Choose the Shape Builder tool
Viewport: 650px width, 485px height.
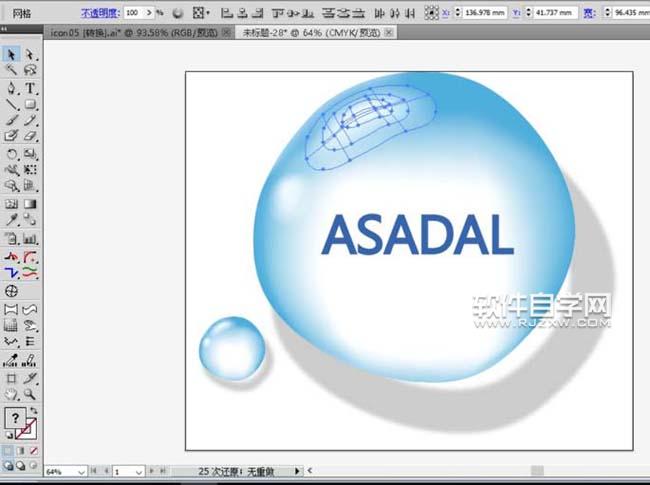point(11,185)
